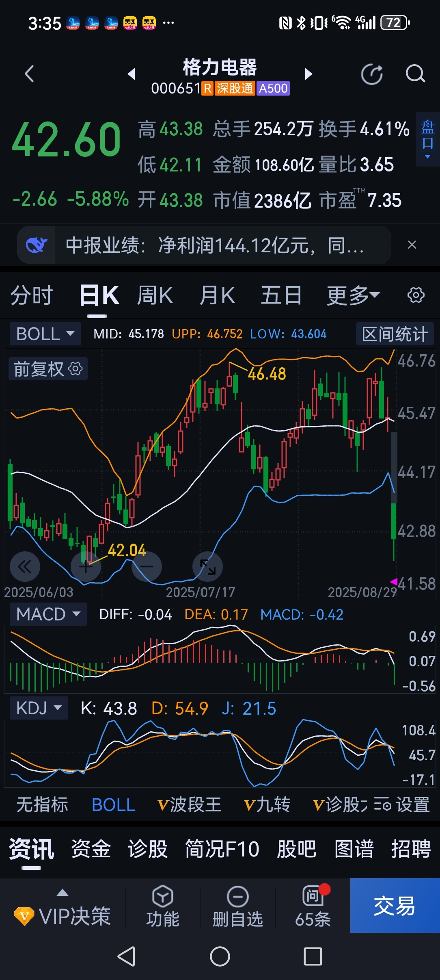Select the 九转 VIP indicator
440x980 pixels.
267,804
